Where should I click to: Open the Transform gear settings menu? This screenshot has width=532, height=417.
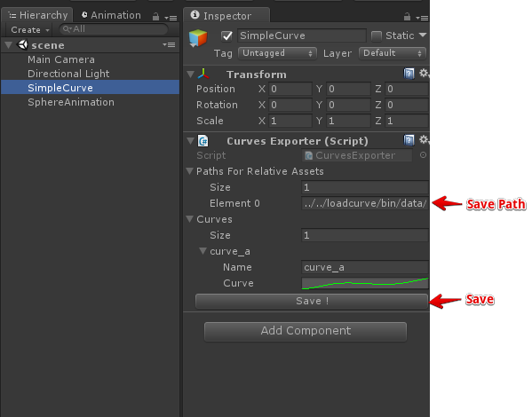424,73
